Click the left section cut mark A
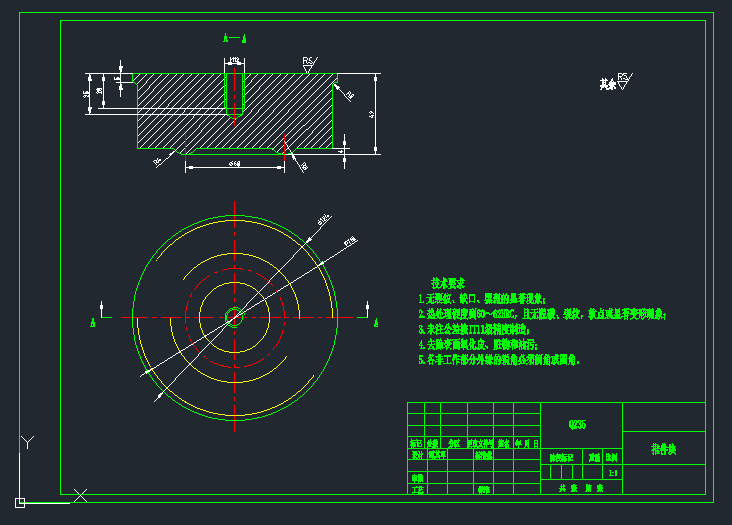Image resolution: width=732 pixels, height=525 pixels. pyautogui.click(x=93, y=322)
